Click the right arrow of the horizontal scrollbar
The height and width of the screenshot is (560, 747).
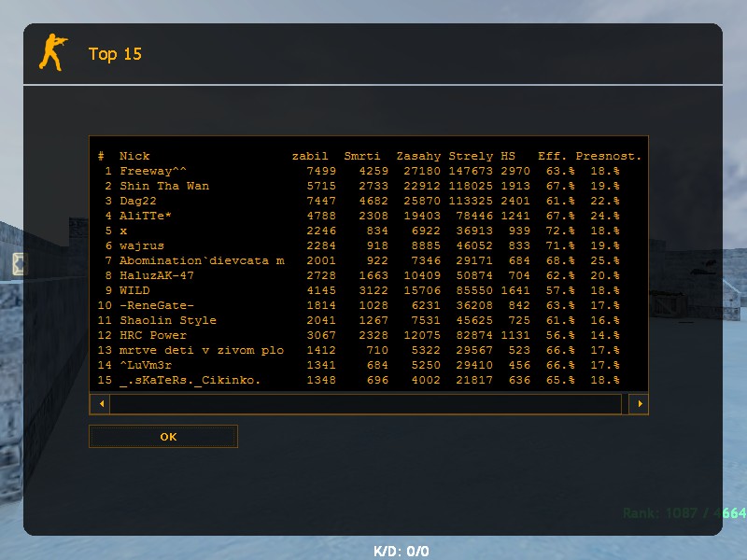(x=639, y=404)
